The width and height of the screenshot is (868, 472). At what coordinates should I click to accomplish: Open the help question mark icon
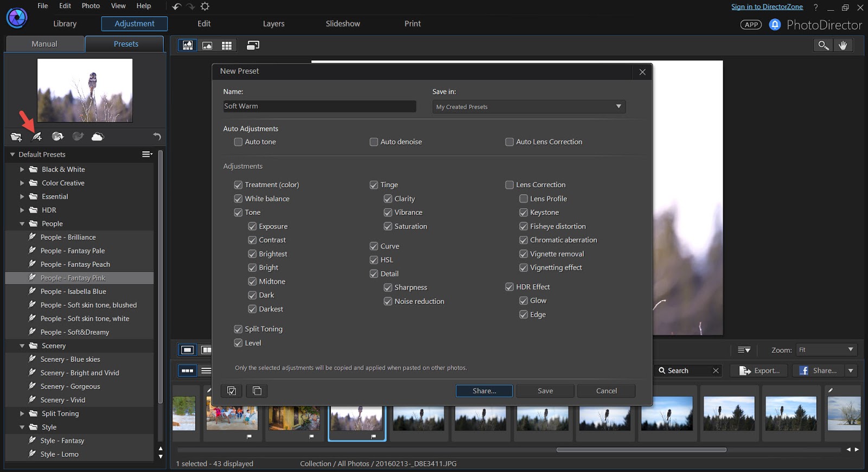[815, 7]
